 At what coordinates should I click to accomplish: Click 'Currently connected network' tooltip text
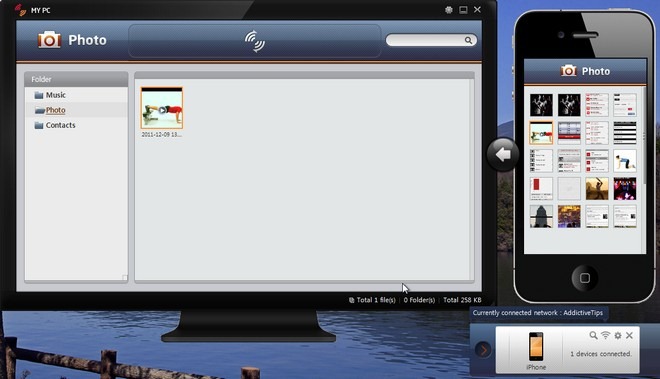click(538, 312)
